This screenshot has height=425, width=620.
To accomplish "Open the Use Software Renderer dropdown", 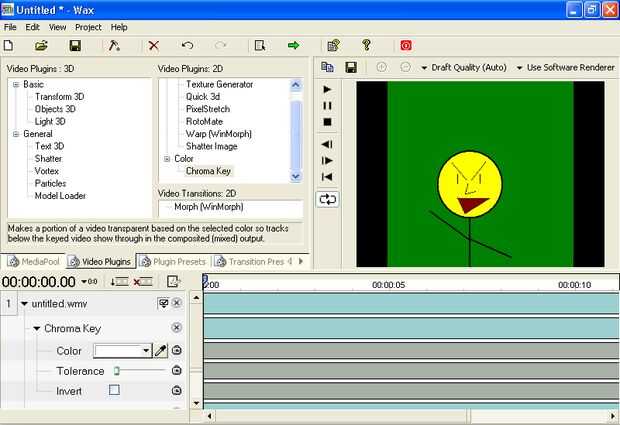I will pyautogui.click(x=565, y=68).
